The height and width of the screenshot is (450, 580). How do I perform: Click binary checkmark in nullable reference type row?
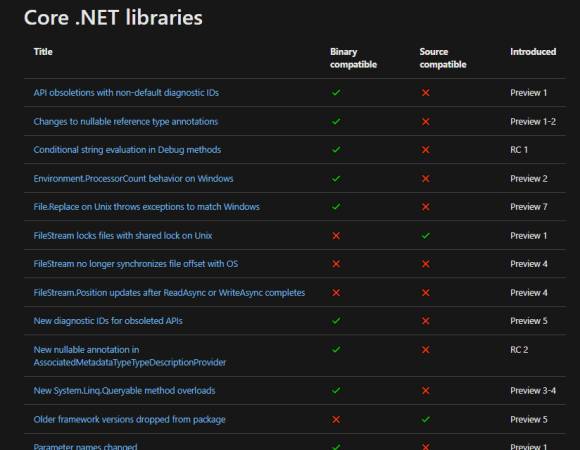(336, 121)
